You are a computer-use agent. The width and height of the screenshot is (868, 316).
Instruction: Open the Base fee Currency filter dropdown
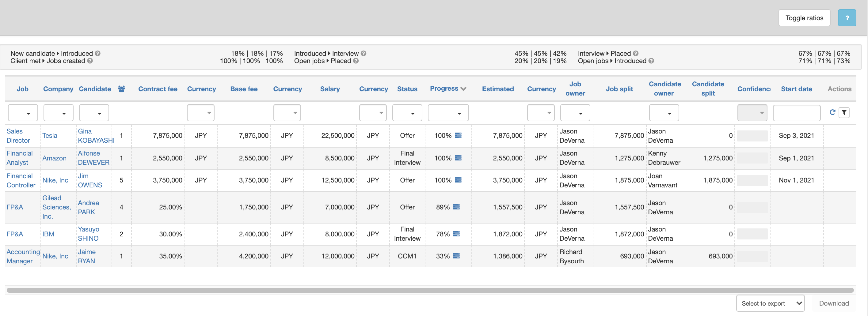(287, 113)
